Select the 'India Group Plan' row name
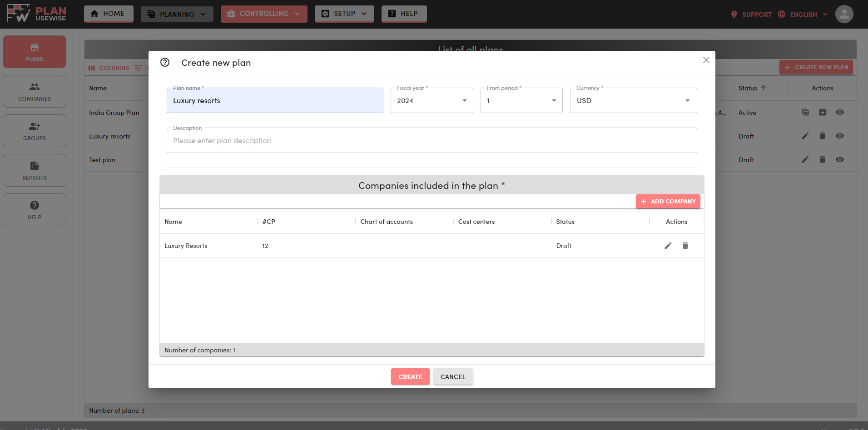868x430 pixels. (114, 113)
